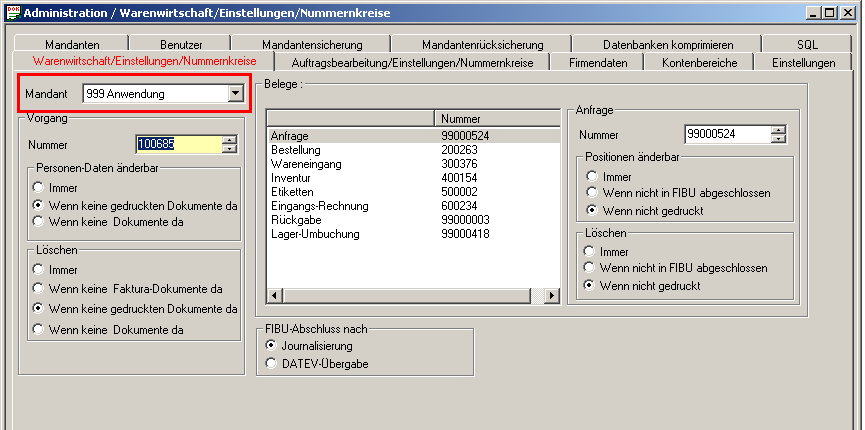865x430 pixels.
Task: Decrease the Anfrage Nummer spinner value
Action: (779, 139)
